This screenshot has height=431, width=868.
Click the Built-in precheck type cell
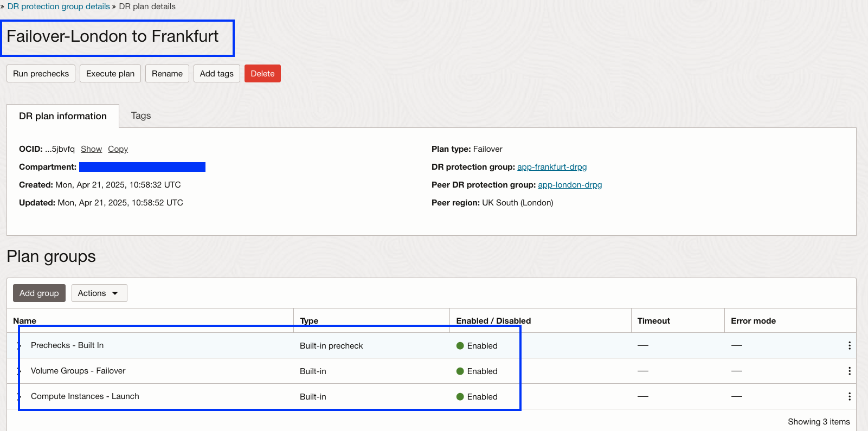click(331, 346)
